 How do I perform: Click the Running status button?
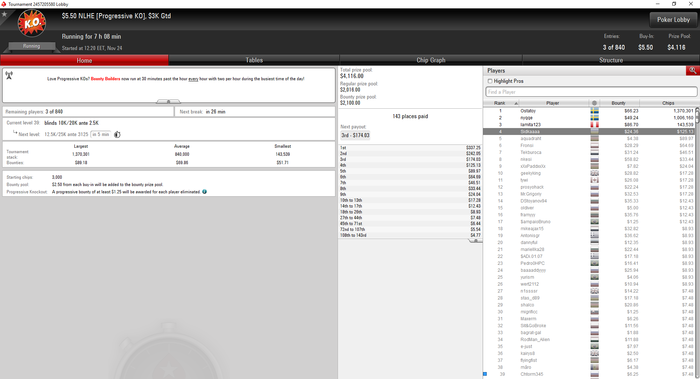pos(31,46)
